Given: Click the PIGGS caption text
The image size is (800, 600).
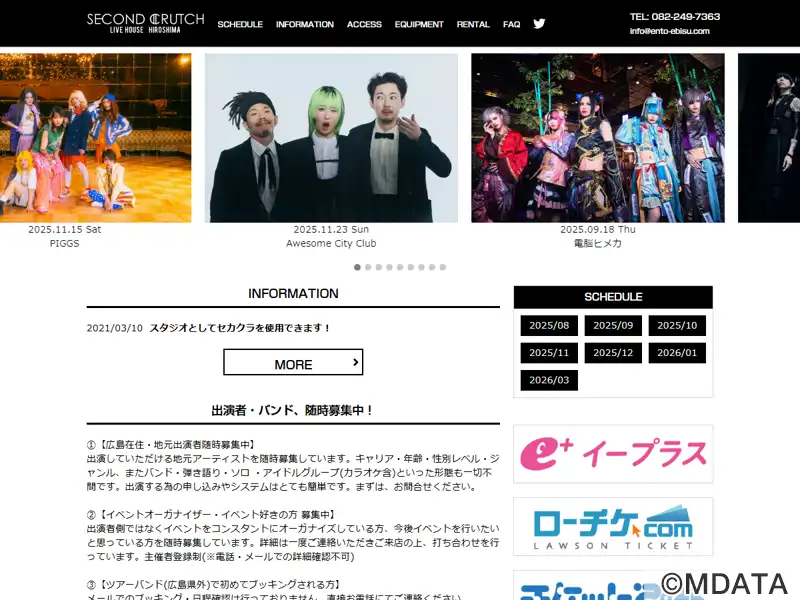Looking at the screenshot, I should point(65,244).
